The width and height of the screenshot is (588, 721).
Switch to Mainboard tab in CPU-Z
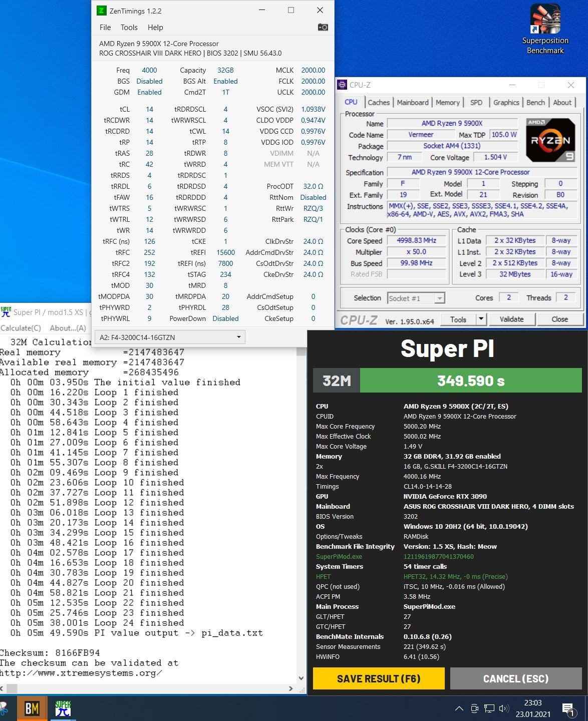[413, 102]
